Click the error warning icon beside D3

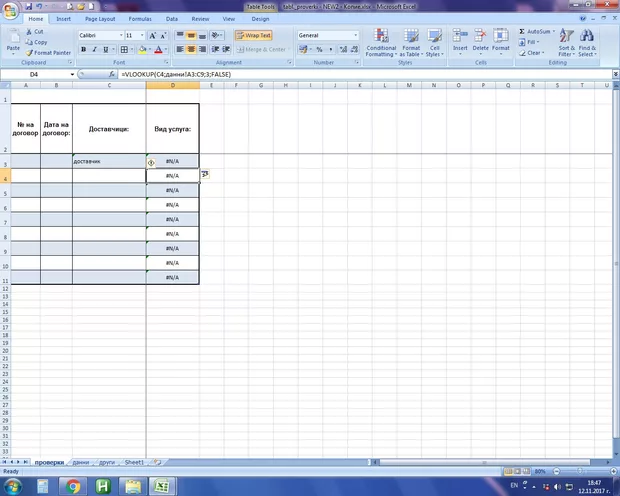coord(151,161)
